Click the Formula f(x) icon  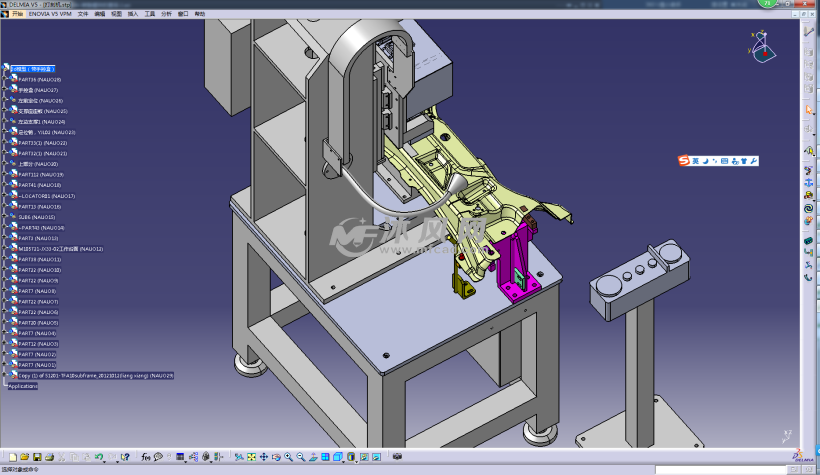[x=145, y=457]
